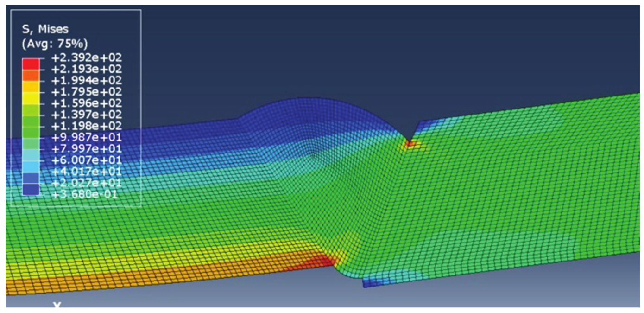The height and width of the screenshot is (313, 644).
Task: Pick the red stress hotspot at upper notch
Action: coord(410,144)
